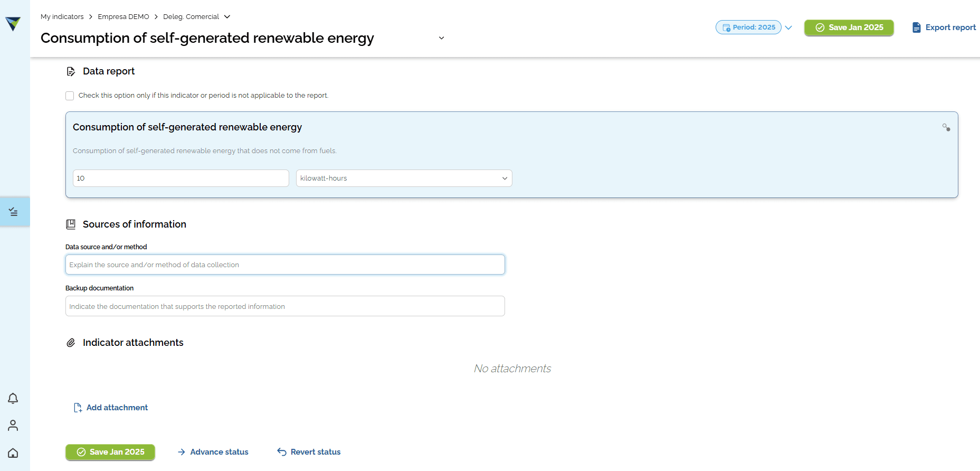Focus the Data source and/or method field
This screenshot has width=980, height=471.
[x=285, y=265]
